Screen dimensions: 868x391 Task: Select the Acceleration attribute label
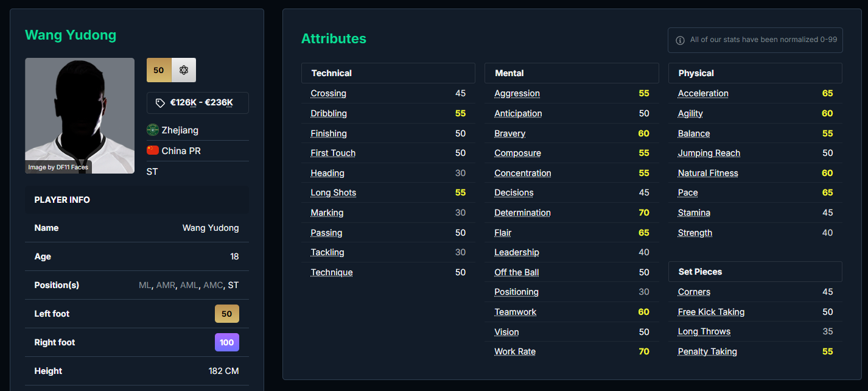(x=703, y=93)
